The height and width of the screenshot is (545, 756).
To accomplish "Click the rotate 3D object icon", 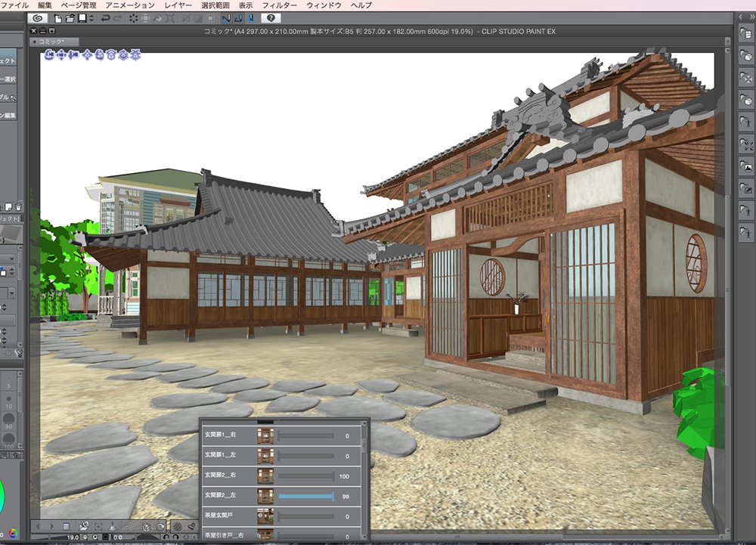I will [100, 57].
